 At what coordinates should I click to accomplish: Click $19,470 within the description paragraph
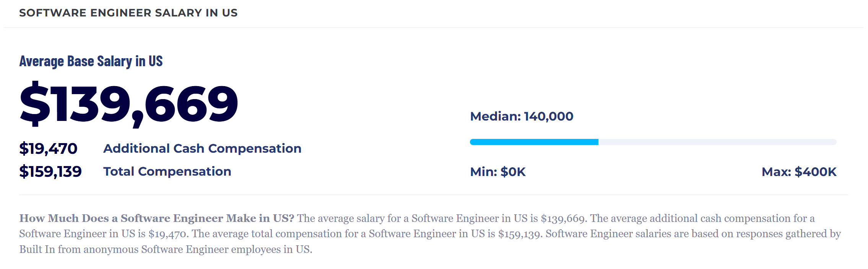(x=168, y=234)
